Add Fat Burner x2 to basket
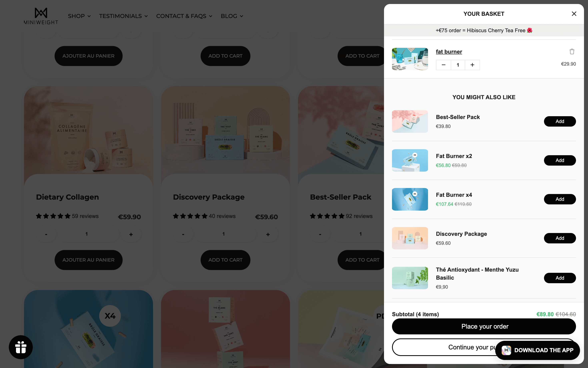 tap(560, 160)
